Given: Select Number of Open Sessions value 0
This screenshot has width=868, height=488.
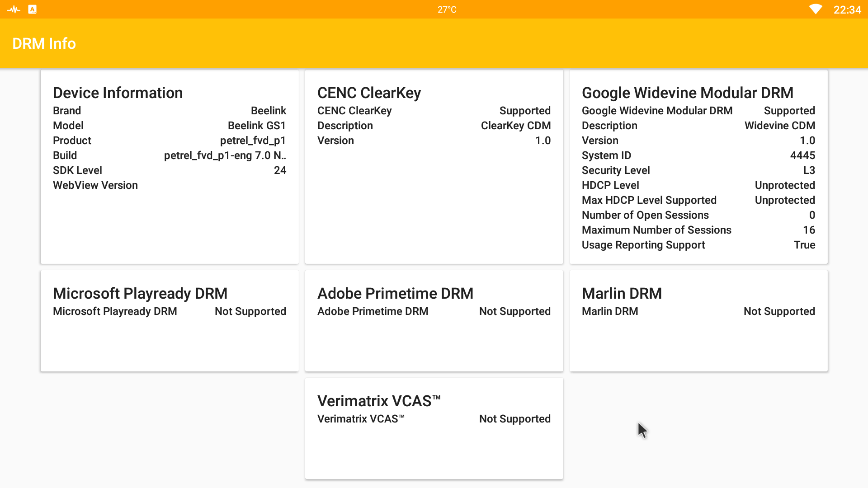Looking at the screenshot, I should (812, 215).
